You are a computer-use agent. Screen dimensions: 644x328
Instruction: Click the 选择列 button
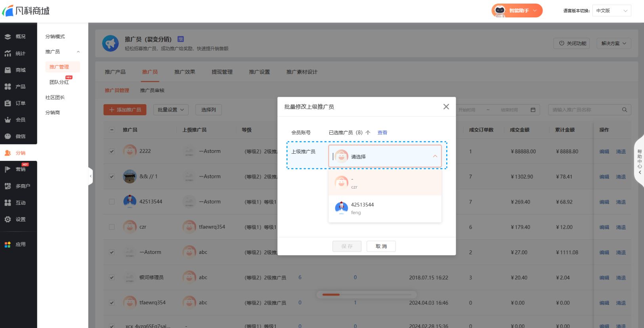tap(208, 110)
